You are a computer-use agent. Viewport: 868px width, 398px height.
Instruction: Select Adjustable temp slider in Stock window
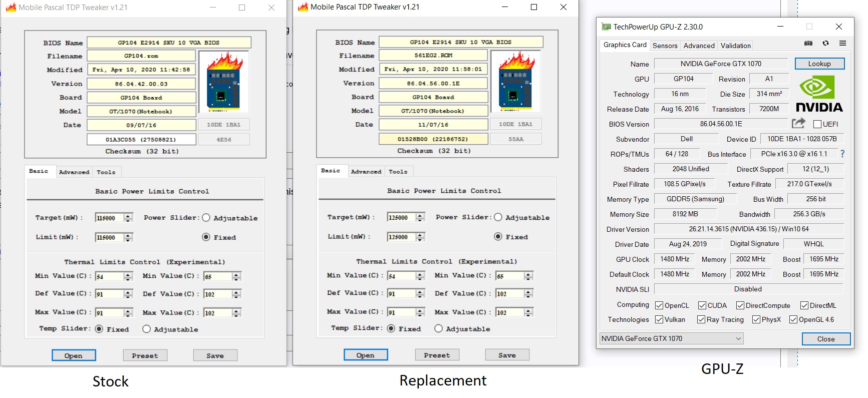tap(146, 329)
